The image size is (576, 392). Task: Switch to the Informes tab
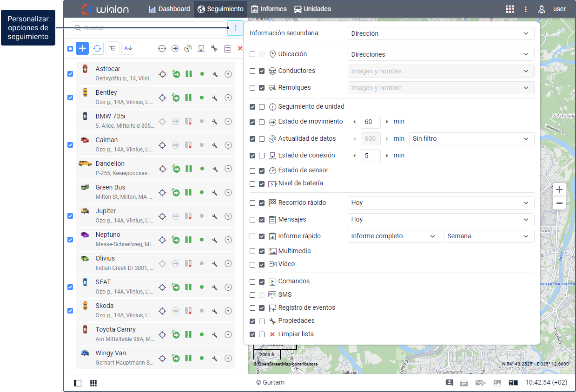[x=269, y=9]
